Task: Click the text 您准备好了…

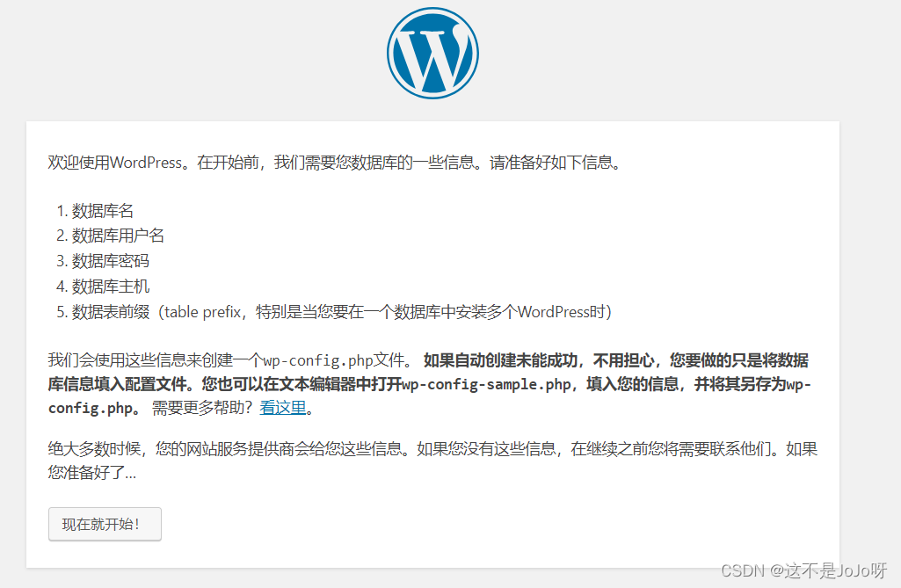Action: pyautogui.click(x=92, y=473)
